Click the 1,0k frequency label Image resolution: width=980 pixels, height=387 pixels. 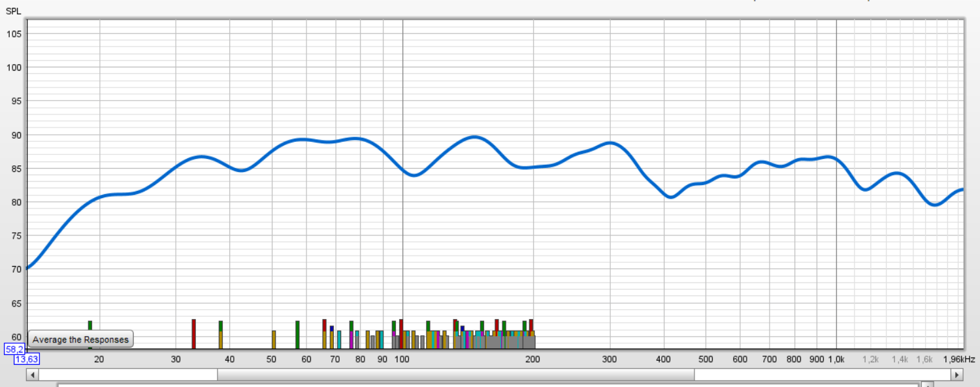tap(836, 359)
